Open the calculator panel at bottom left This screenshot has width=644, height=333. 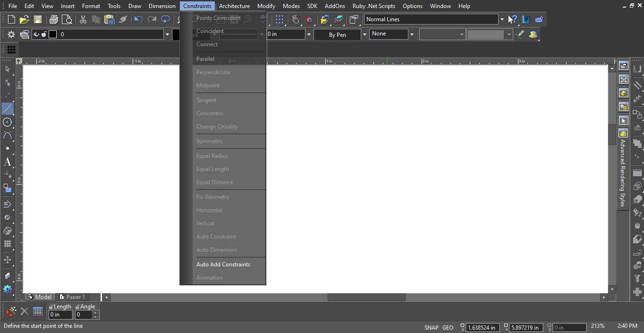[x=37, y=311]
